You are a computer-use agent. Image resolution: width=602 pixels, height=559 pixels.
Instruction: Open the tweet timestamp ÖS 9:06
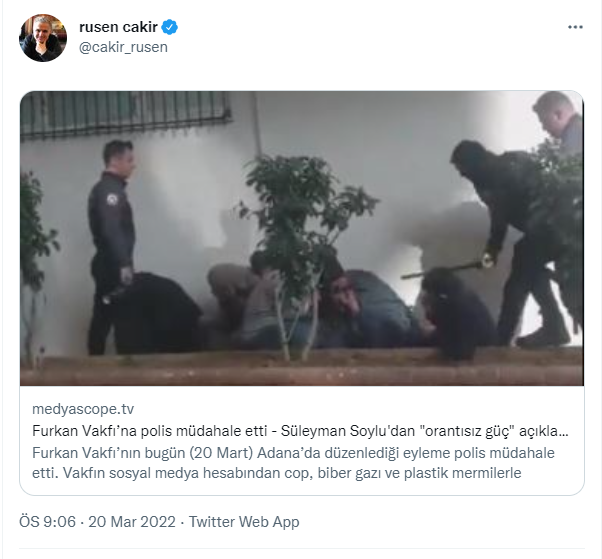coord(48,522)
